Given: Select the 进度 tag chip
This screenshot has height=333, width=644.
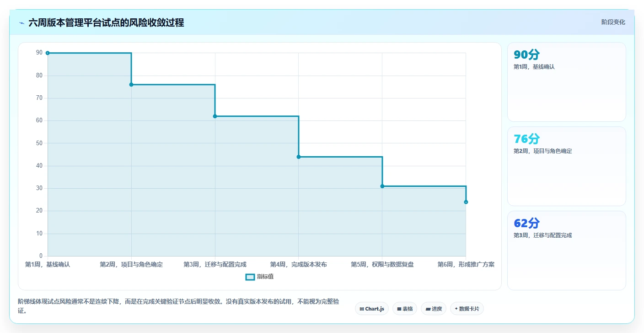Looking at the screenshot, I should point(434,309).
